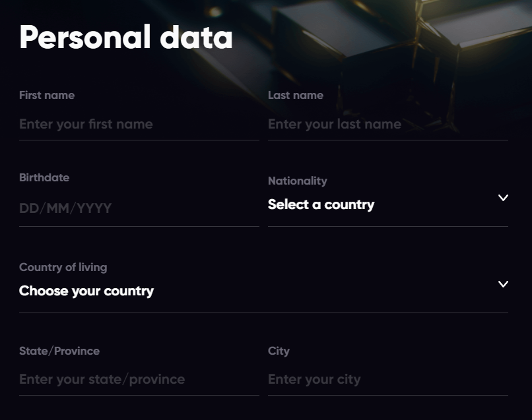Select the 'Birthdate' label text
Screen dimensions: 532x420
44,177
